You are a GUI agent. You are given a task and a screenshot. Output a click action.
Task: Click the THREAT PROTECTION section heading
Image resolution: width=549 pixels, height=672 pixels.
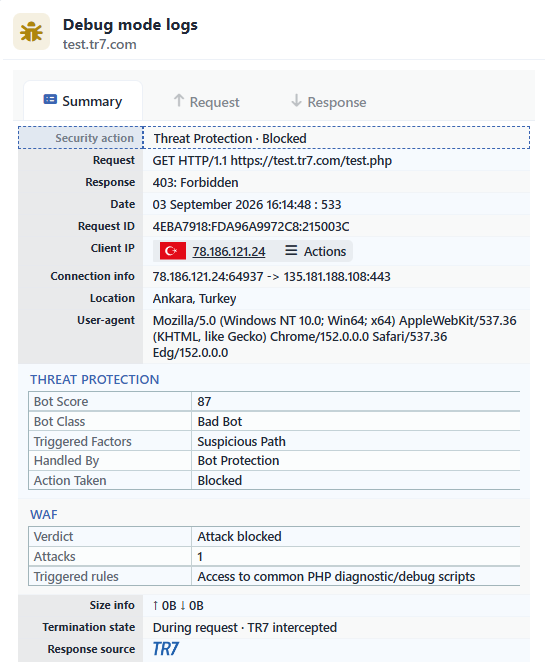[x=95, y=380]
